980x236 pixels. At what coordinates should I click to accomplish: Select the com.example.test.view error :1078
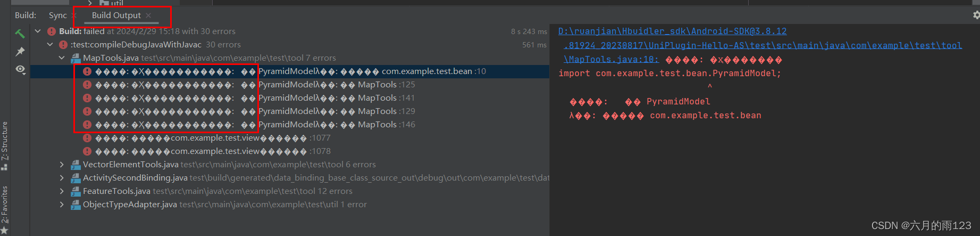coord(290,151)
